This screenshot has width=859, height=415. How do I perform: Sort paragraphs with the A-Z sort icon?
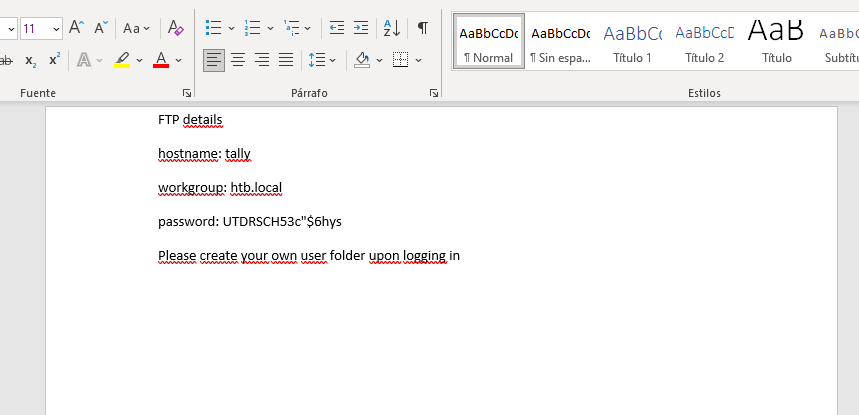coord(392,28)
